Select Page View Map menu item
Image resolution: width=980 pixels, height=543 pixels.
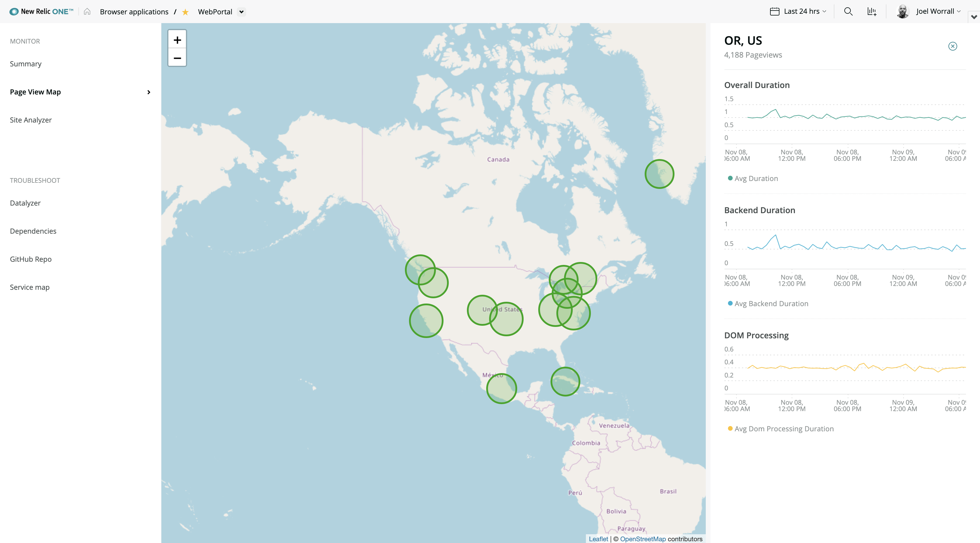point(35,92)
